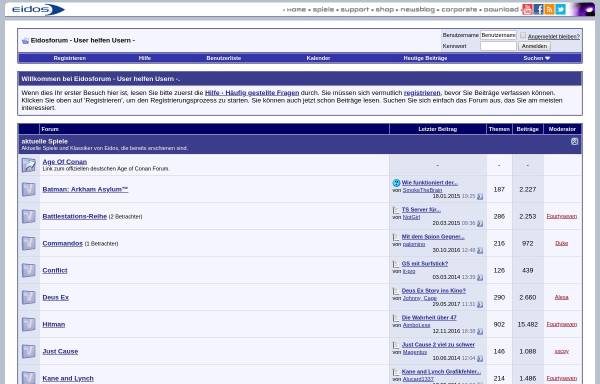Go to last post icon in Just Cause row

point(480,358)
